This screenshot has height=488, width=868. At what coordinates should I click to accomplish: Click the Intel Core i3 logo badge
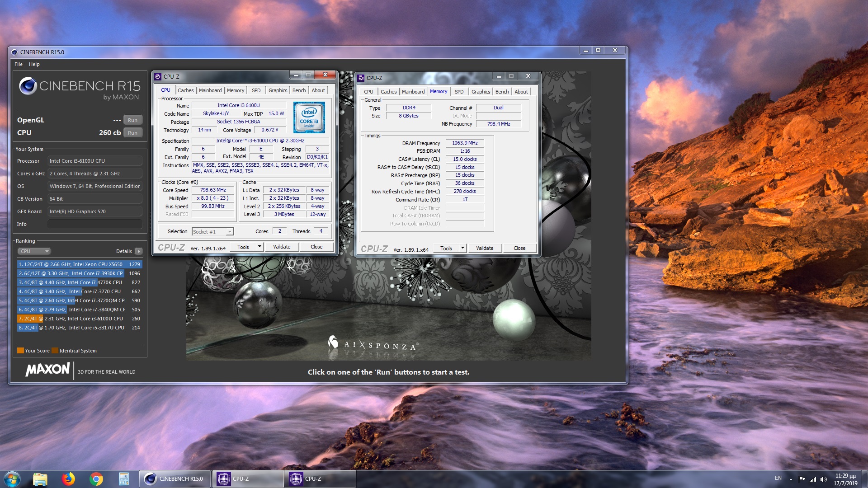click(x=309, y=117)
